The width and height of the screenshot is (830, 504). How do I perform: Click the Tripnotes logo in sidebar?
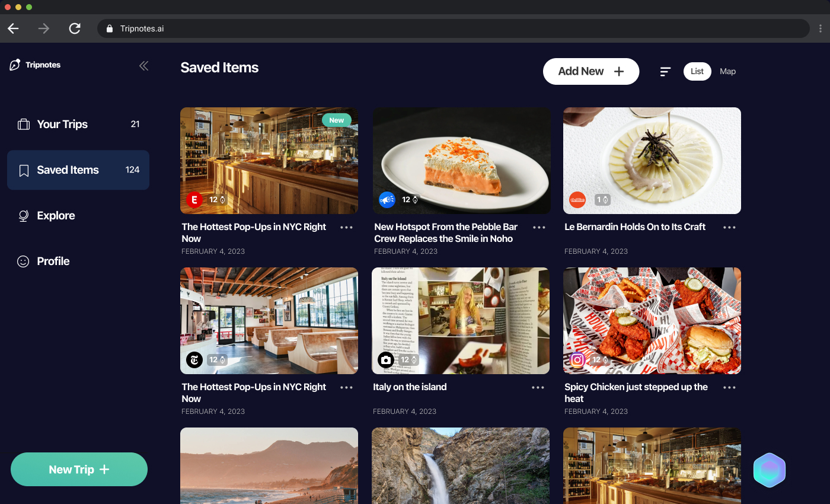[x=35, y=65]
